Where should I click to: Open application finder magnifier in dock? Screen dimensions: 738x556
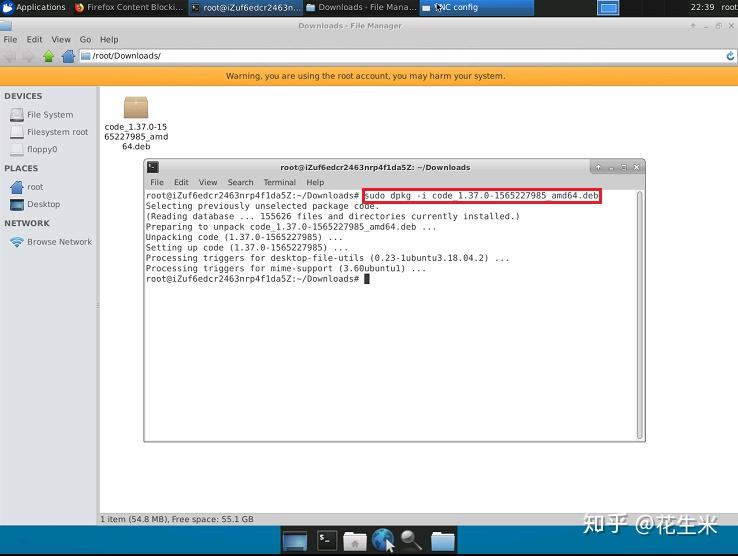411,540
